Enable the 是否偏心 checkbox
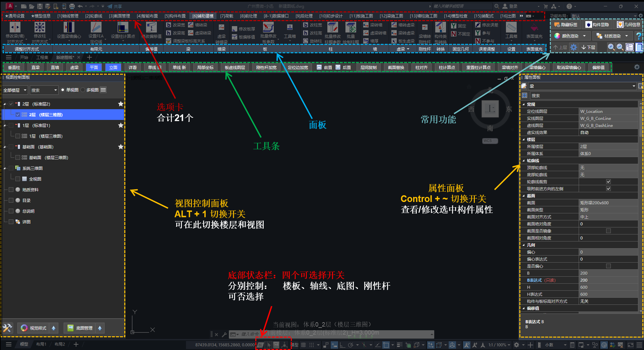Screen dimensions: 644x350 click(x=608, y=266)
